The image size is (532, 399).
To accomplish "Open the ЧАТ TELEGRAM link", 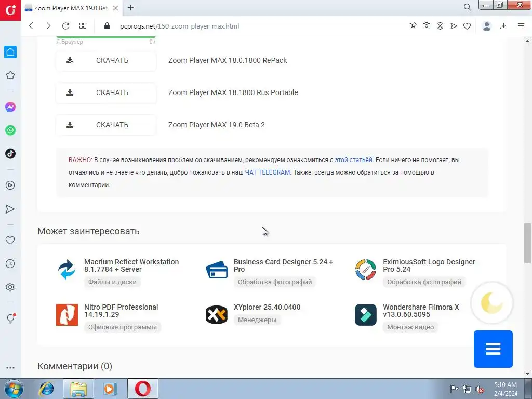I will point(268,172).
